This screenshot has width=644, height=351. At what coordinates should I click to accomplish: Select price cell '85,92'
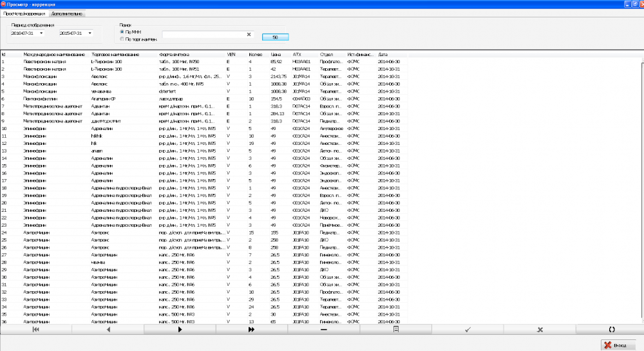point(276,62)
